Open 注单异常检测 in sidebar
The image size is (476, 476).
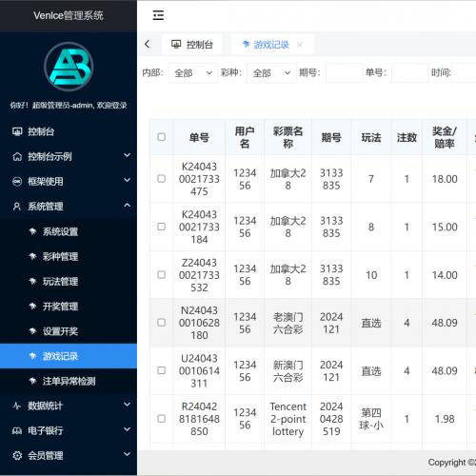[x=69, y=381]
